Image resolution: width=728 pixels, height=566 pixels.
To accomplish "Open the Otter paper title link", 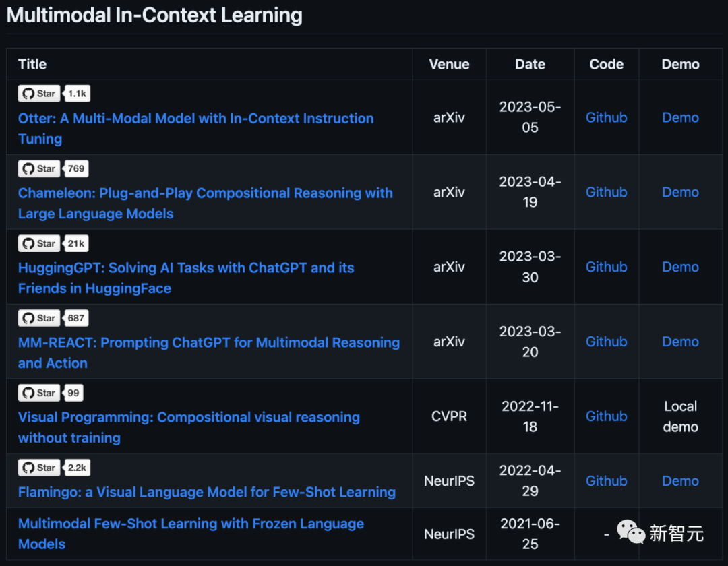I will (x=195, y=119).
